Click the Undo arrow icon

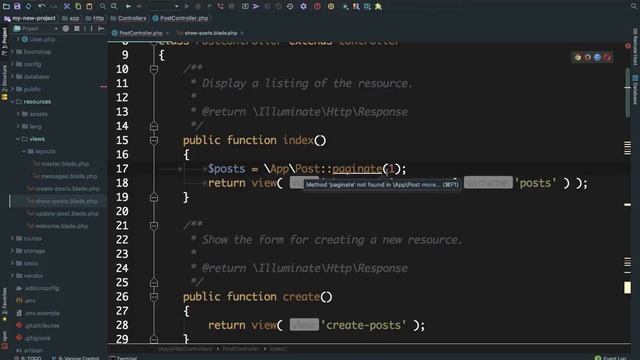pyautogui.click(x=42, y=6)
